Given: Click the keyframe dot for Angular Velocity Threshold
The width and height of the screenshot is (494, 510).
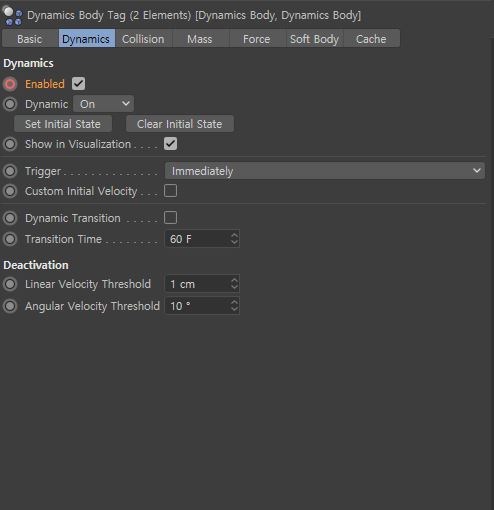Looking at the screenshot, I should pos(10,306).
